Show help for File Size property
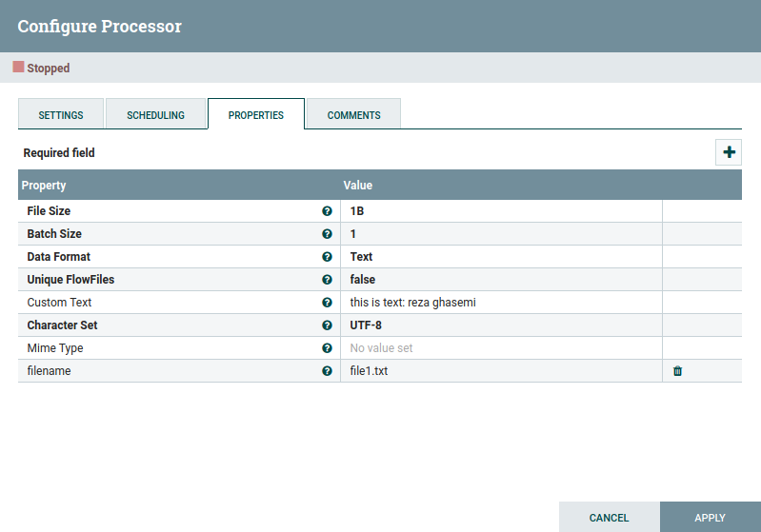Viewport: 761px width, 532px height. tap(327, 211)
